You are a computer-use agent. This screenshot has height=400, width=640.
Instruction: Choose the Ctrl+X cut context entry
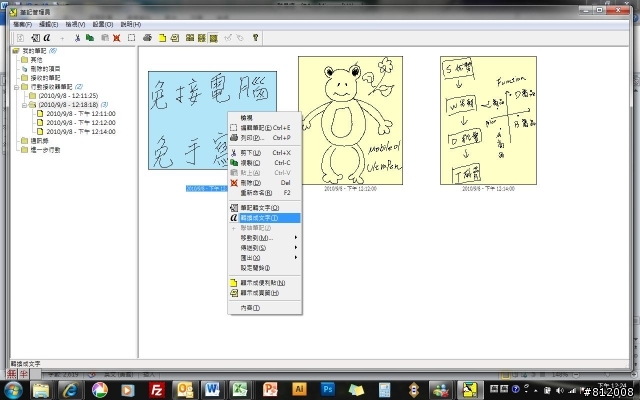coord(265,153)
